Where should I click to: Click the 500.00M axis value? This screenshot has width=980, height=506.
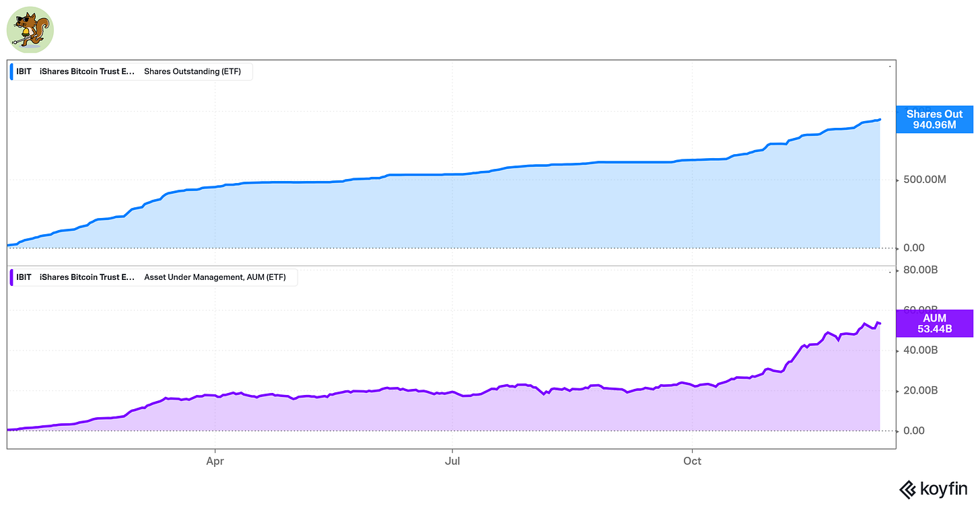(x=924, y=180)
